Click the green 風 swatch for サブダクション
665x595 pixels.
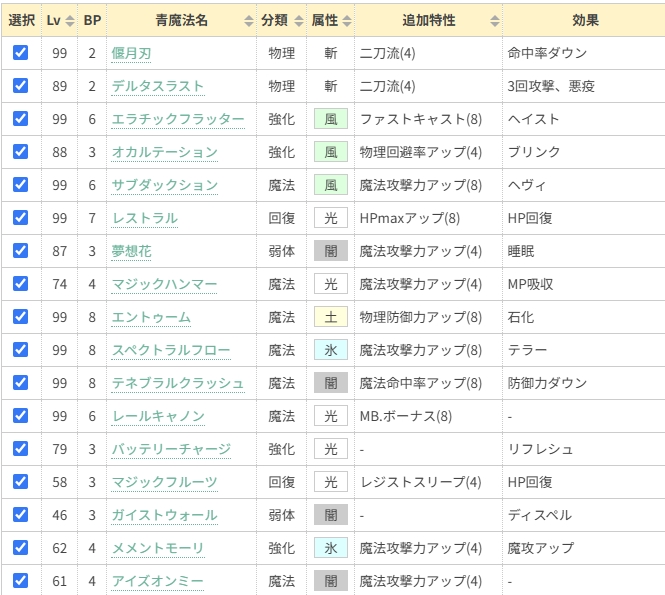330,185
